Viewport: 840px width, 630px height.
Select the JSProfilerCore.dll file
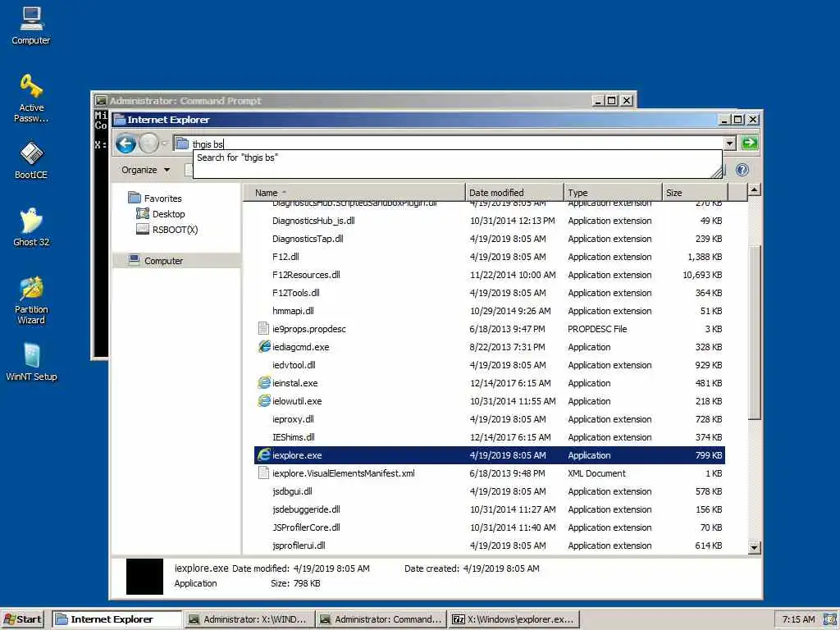click(306, 527)
